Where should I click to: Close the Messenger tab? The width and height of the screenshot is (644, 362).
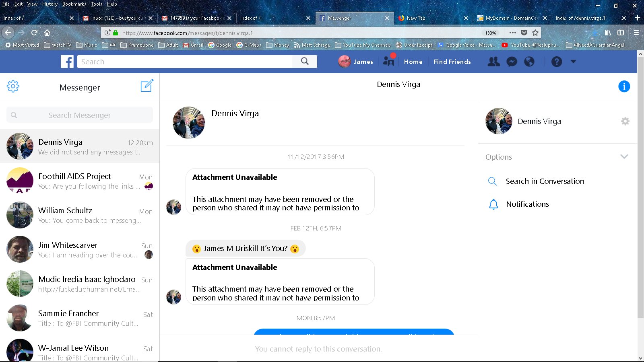[387, 18]
